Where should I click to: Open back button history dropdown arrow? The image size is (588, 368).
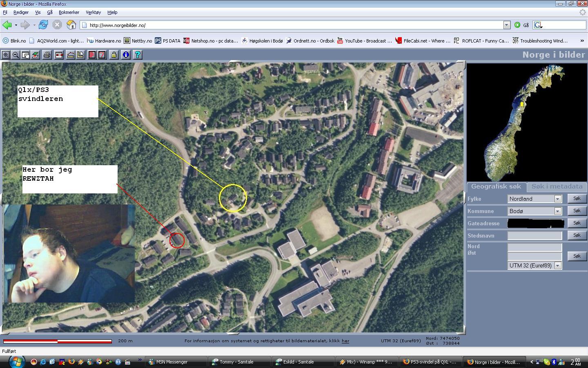point(16,25)
